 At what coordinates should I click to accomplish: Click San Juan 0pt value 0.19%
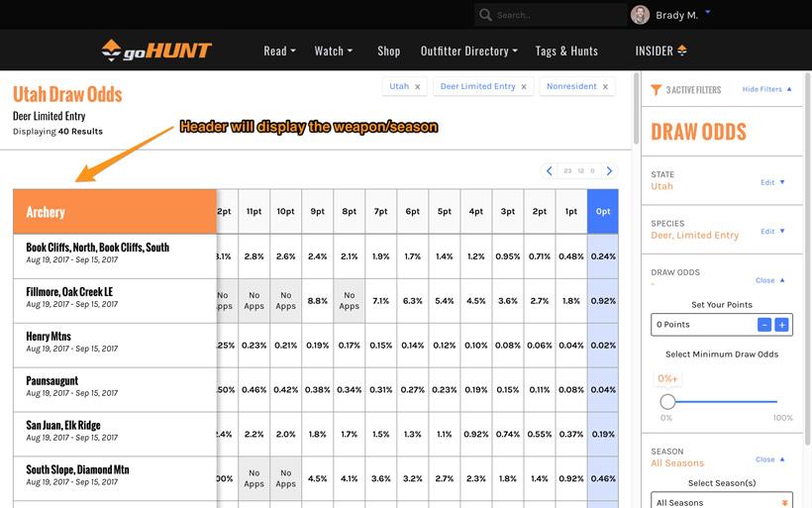[603, 435]
